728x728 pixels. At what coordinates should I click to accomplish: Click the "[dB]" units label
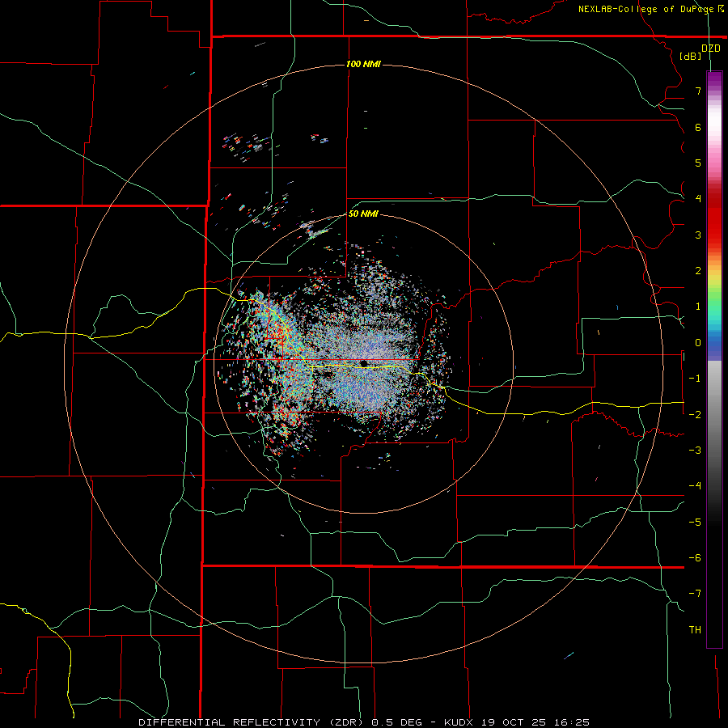click(x=691, y=56)
